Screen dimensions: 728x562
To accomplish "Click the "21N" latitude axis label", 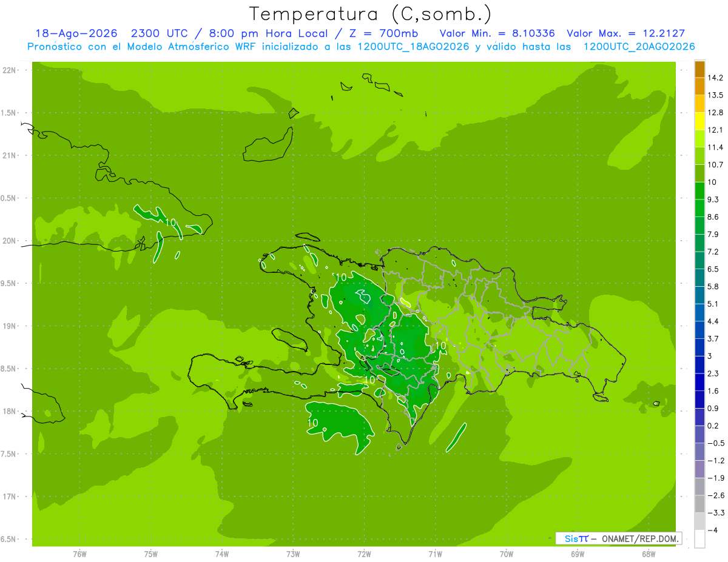I will [x=9, y=156].
